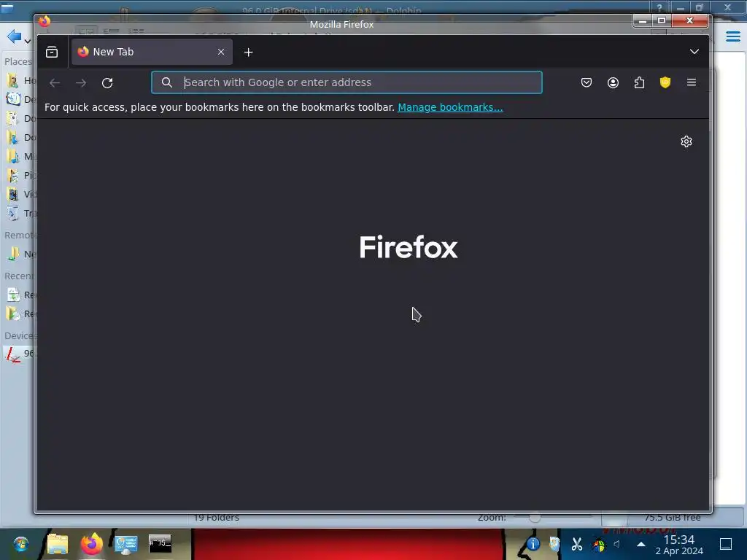The height and width of the screenshot is (560, 747).
Task: Open Firefox View from the tab bar
Action: pos(52,52)
